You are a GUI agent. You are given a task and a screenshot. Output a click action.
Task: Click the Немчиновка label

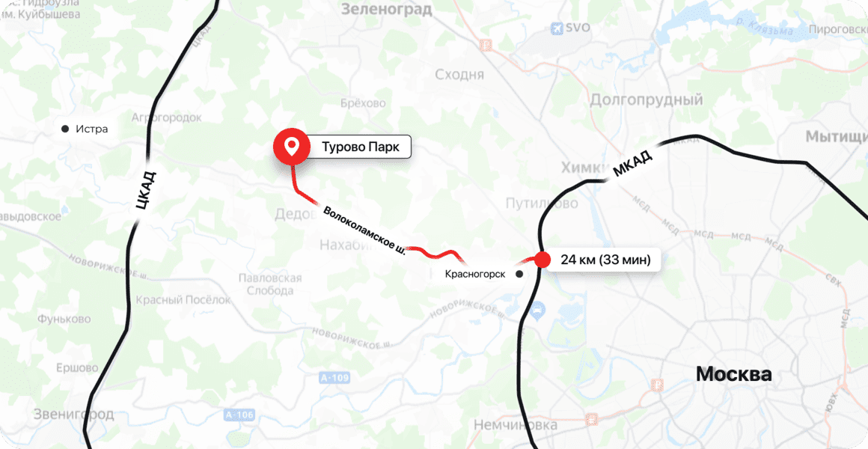point(516,425)
